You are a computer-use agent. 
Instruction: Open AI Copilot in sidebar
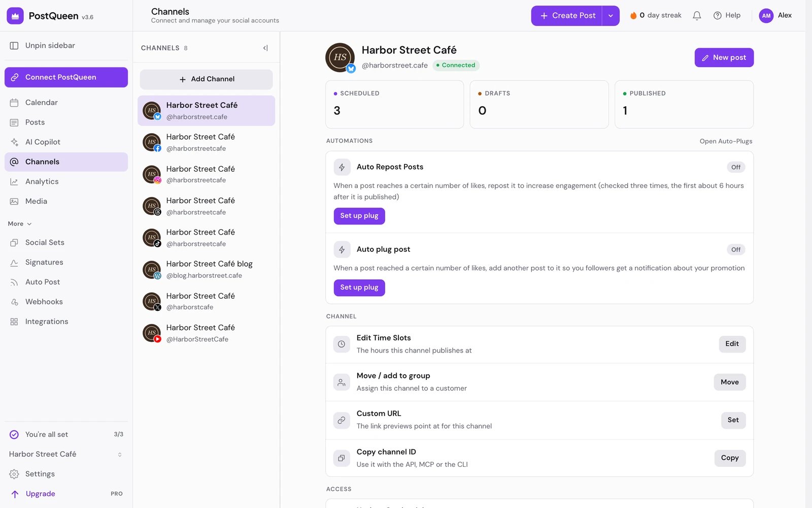(x=66, y=142)
